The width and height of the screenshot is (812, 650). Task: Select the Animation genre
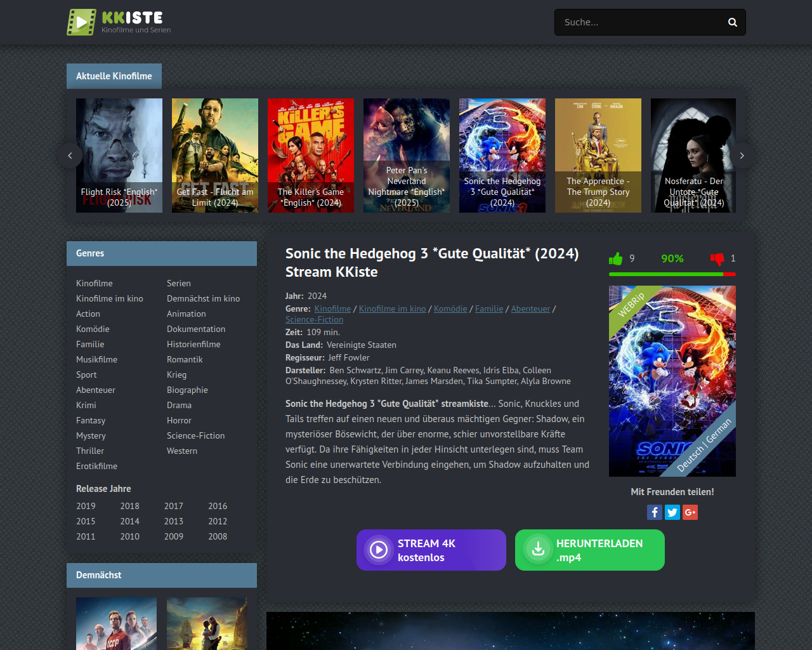pos(187,314)
